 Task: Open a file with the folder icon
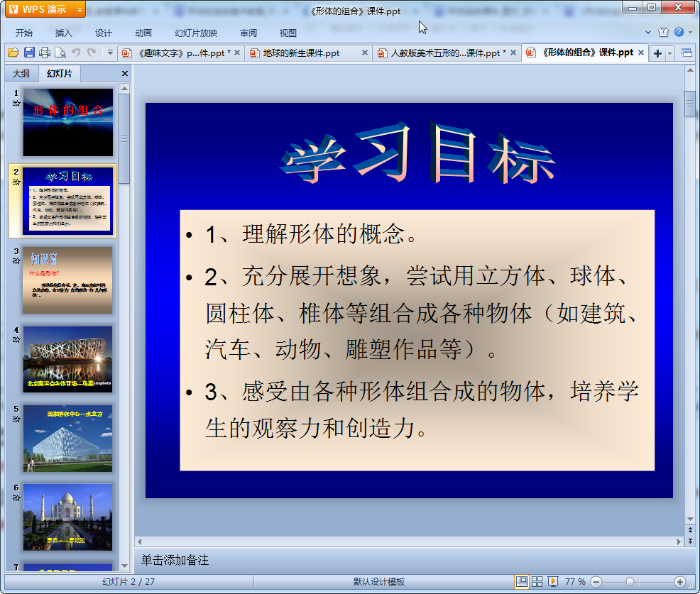(13, 53)
